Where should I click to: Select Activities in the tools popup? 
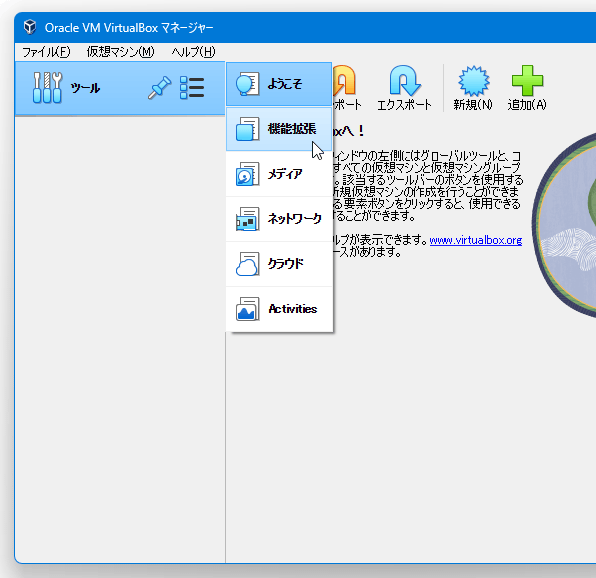pyautogui.click(x=279, y=309)
